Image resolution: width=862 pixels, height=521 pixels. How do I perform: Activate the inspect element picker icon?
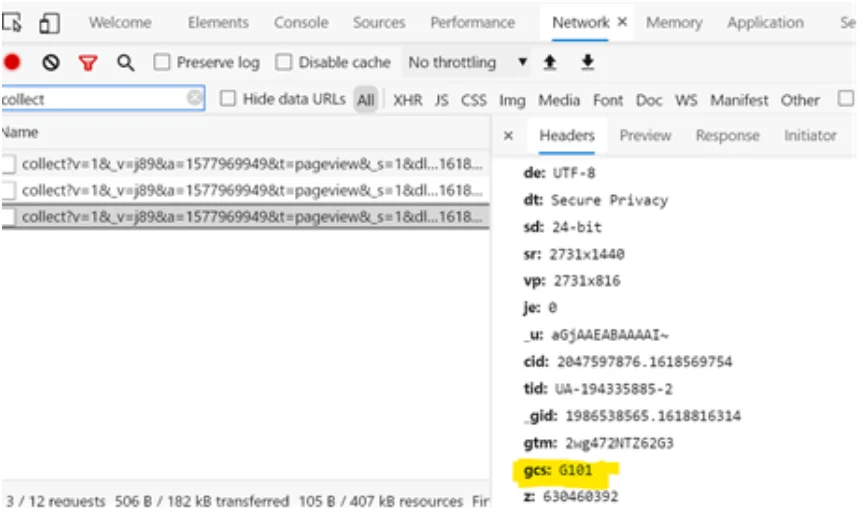pos(11,23)
